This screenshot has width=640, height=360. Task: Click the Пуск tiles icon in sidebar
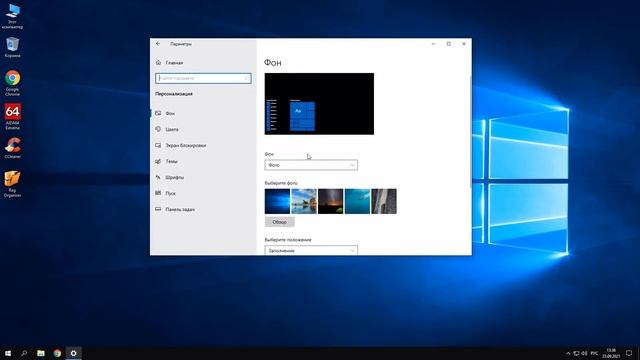[158, 193]
